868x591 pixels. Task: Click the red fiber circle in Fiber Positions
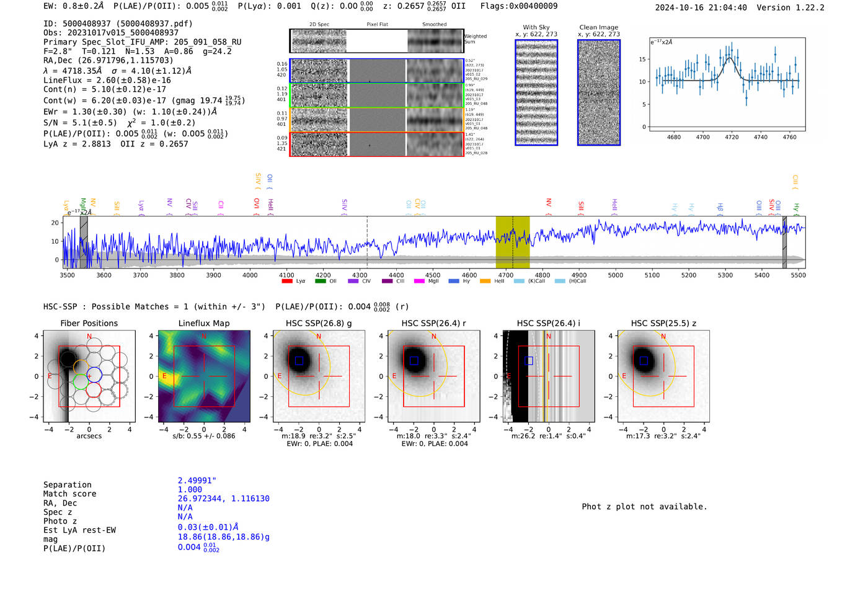tap(94, 389)
